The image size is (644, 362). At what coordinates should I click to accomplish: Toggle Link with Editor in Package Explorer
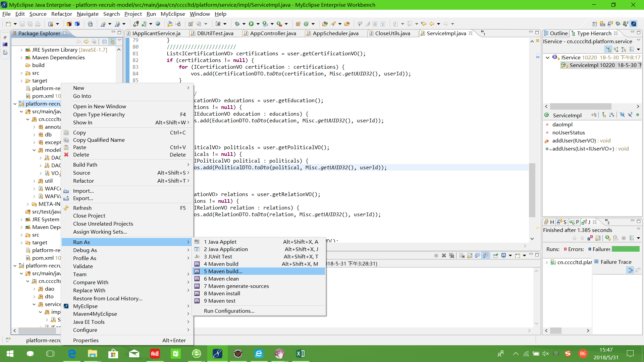(x=112, y=42)
